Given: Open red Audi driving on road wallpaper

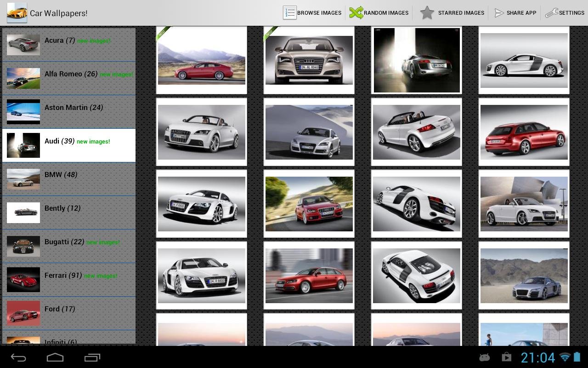Looking at the screenshot, I should tap(309, 204).
